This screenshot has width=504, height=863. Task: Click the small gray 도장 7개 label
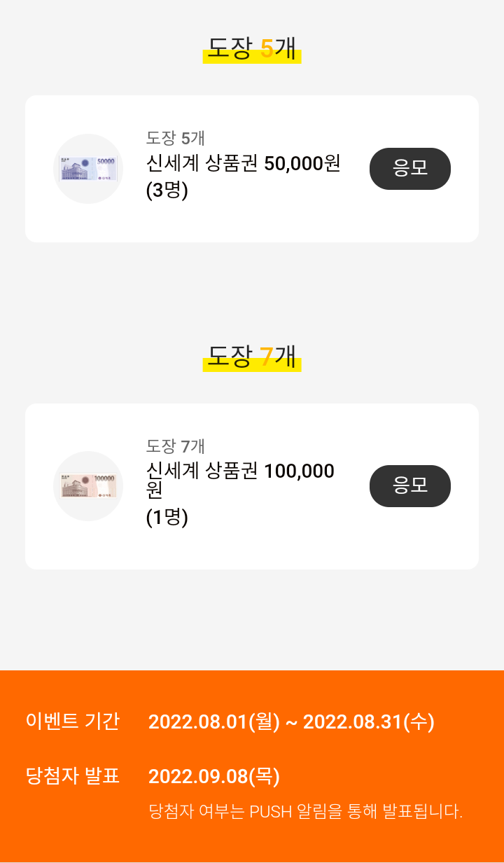[x=175, y=446]
